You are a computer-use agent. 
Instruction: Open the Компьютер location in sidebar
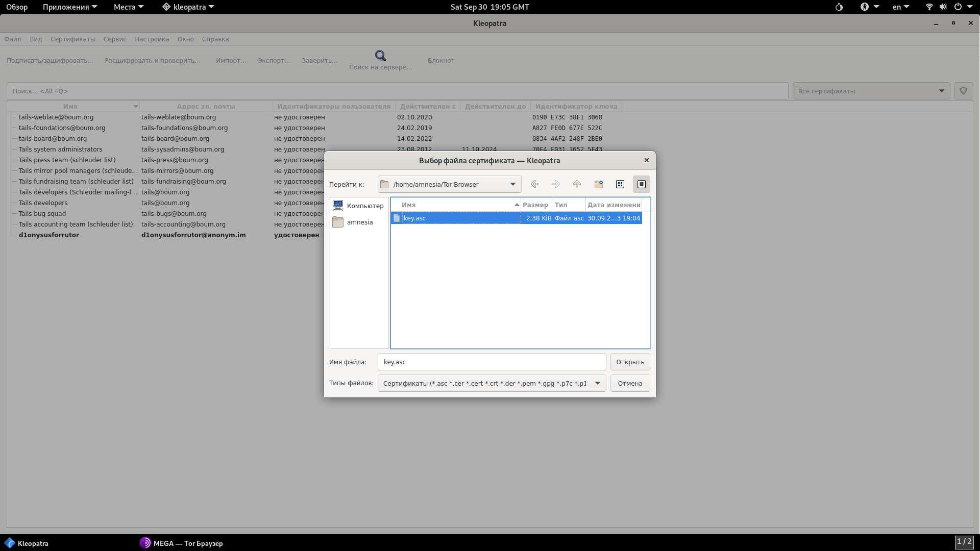(359, 206)
